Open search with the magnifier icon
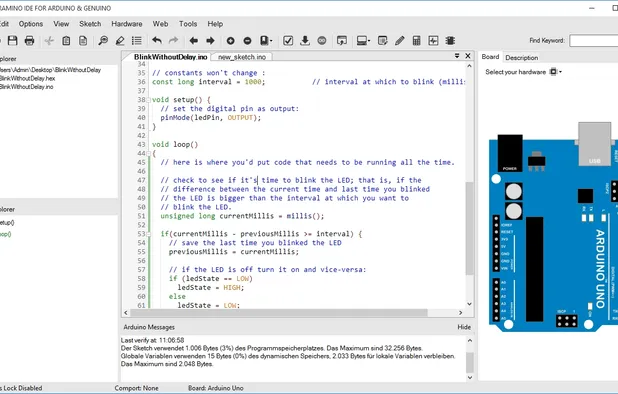The image size is (618, 394). tap(103, 41)
